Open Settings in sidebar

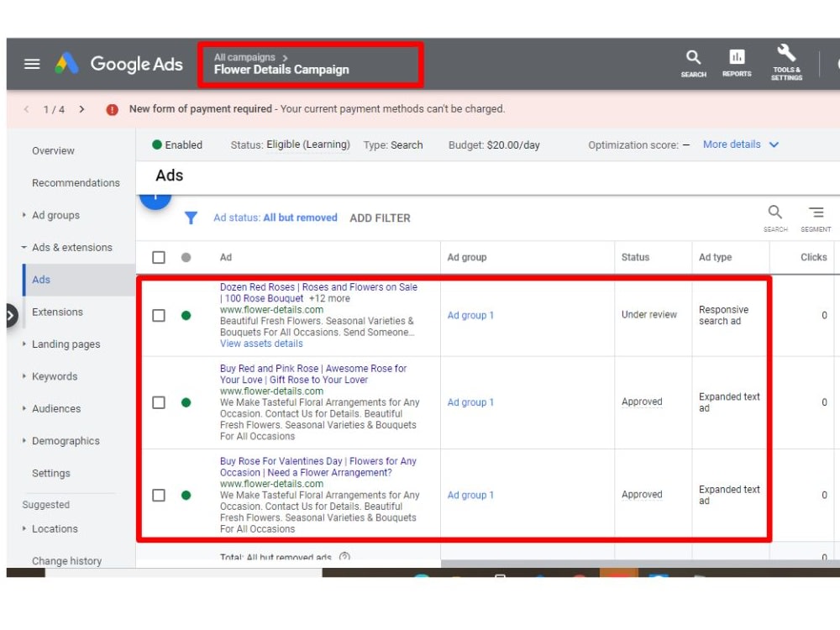(x=51, y=473)
